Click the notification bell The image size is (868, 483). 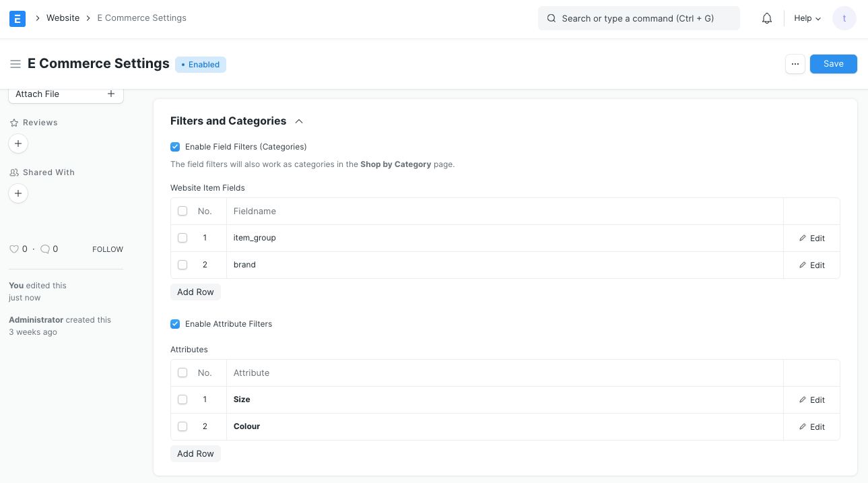766,18
